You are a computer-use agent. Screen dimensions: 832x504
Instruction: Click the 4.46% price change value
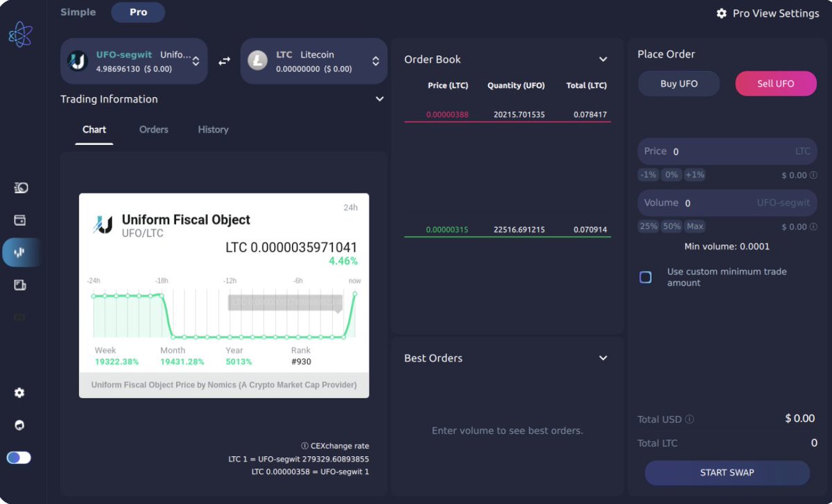[x=343, y=261]
